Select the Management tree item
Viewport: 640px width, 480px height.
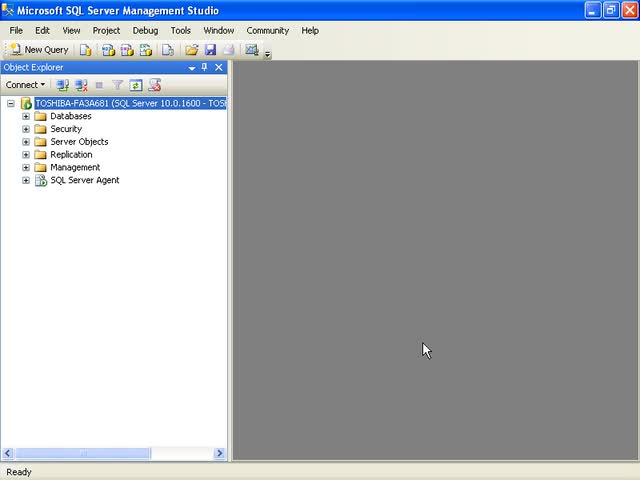point(75,168)
